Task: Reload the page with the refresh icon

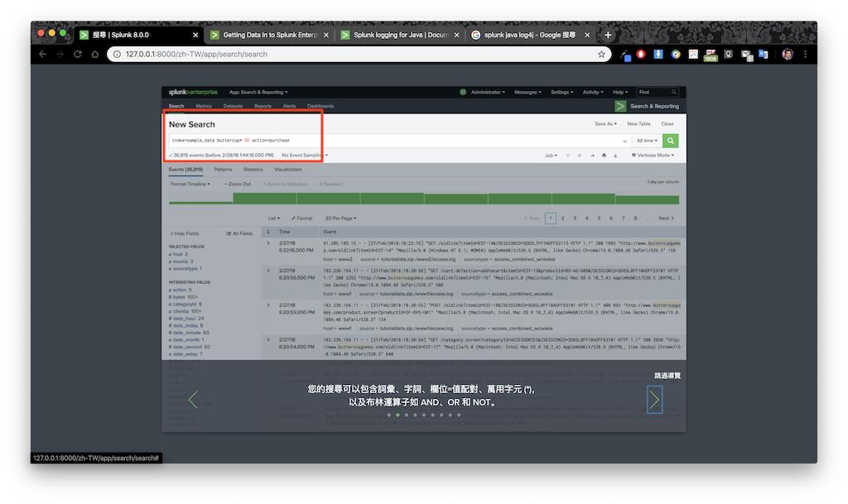Action: pos(77,54)
